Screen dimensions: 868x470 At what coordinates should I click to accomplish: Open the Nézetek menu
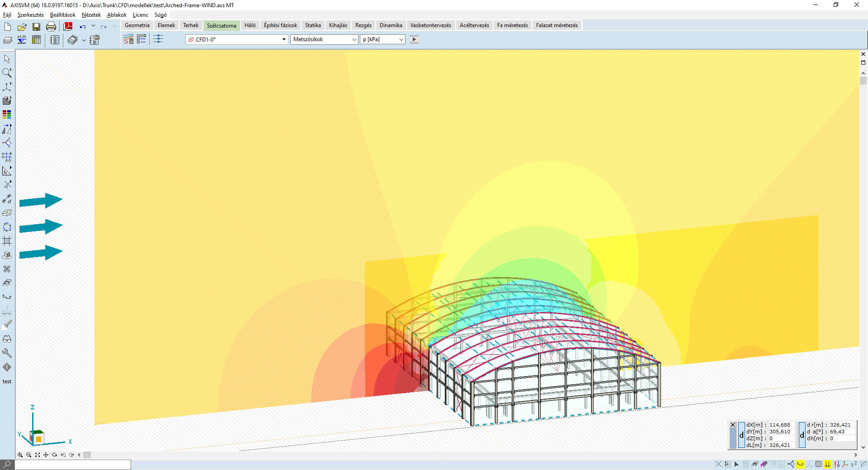(x=91, y=15)
